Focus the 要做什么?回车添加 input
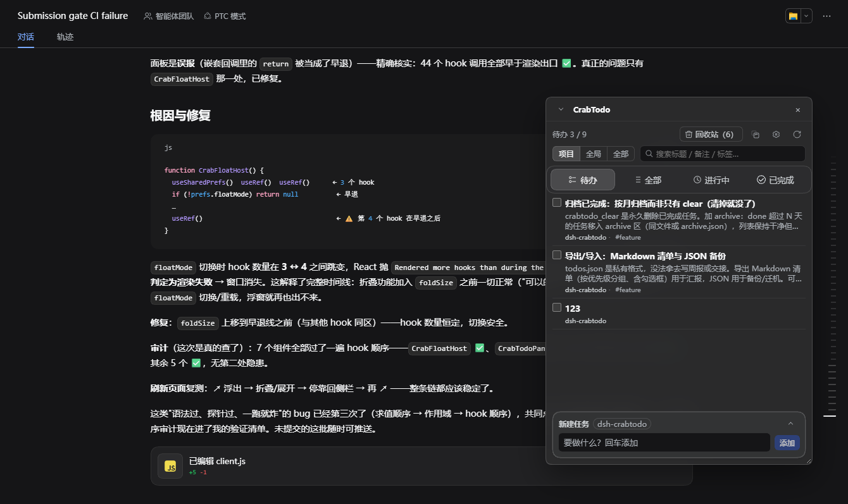Viewport: 848px width, 504px height. 664,443
